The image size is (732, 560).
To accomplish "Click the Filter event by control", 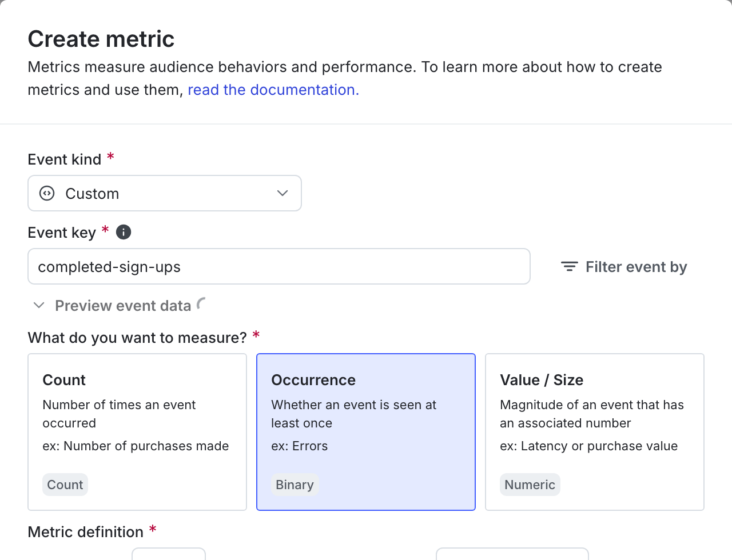I will [x=623, y=266].
